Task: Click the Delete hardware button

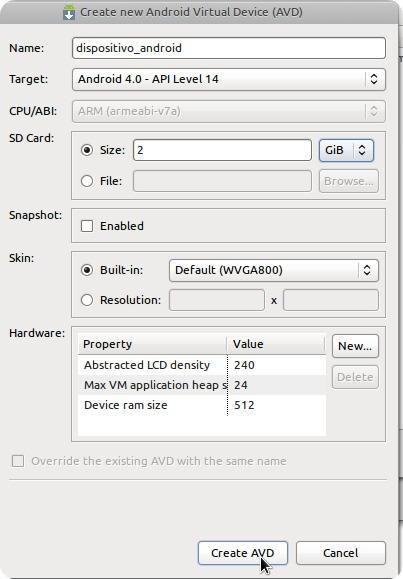Action: pos(355,377)
